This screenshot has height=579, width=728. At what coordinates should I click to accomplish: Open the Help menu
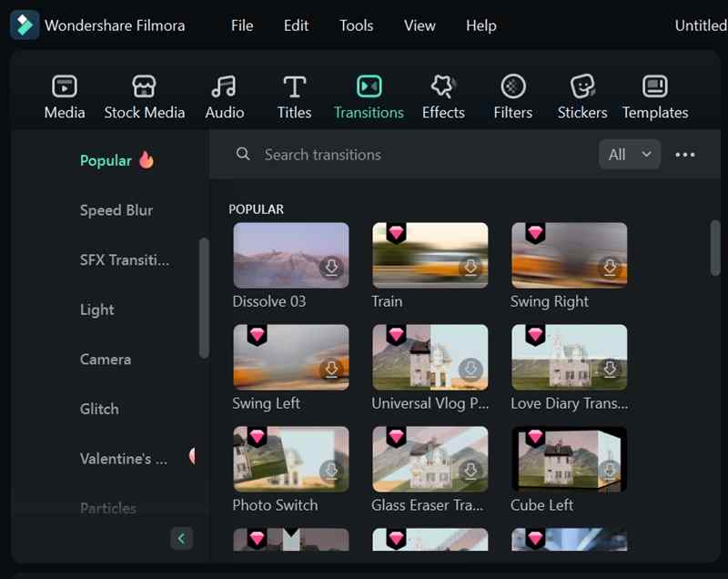click(481, 25)
